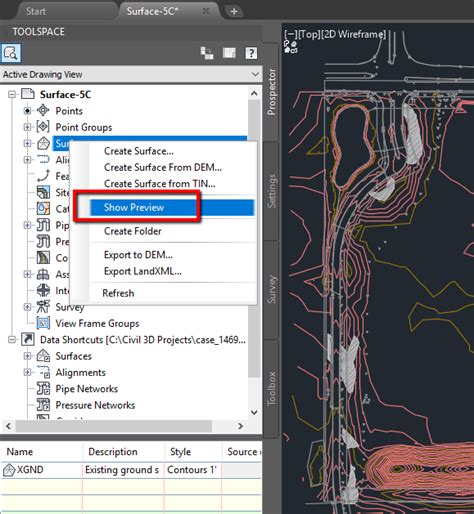Switch to the Settings vertical tab

272,191
